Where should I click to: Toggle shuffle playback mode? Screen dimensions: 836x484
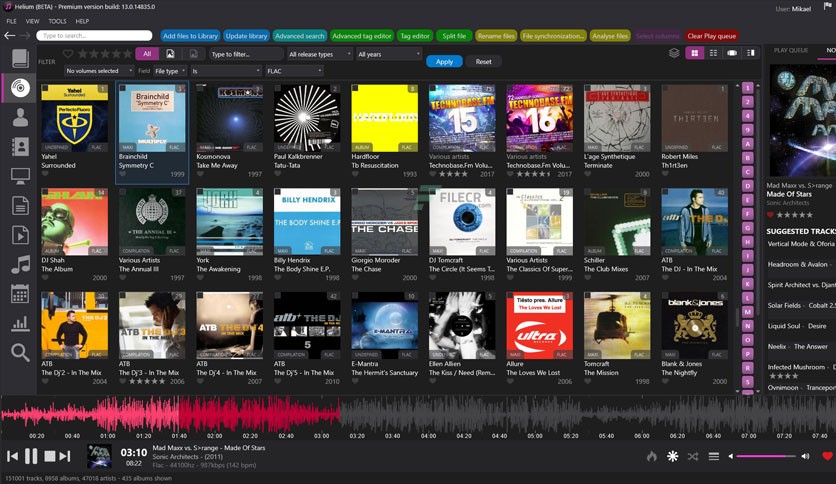tap(692, 456)
